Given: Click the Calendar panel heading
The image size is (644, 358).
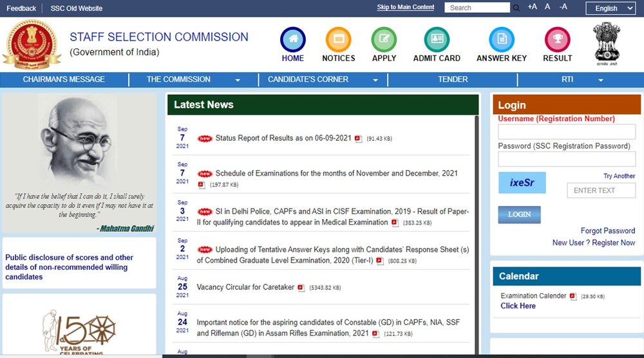Looking at the screenshot, I should [518, 276].
